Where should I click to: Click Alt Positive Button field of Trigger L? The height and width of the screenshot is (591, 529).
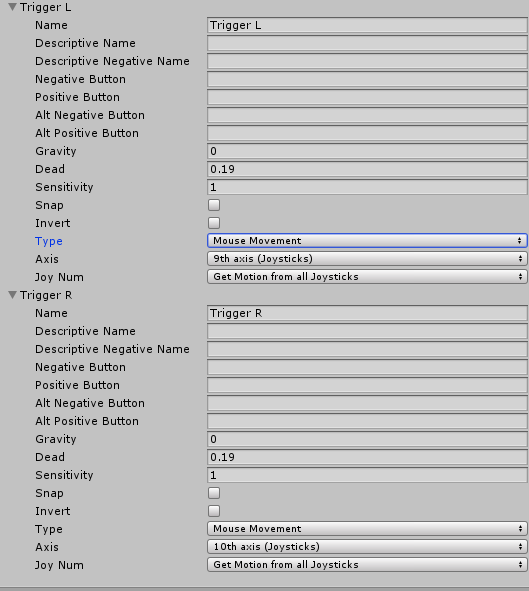367,133
